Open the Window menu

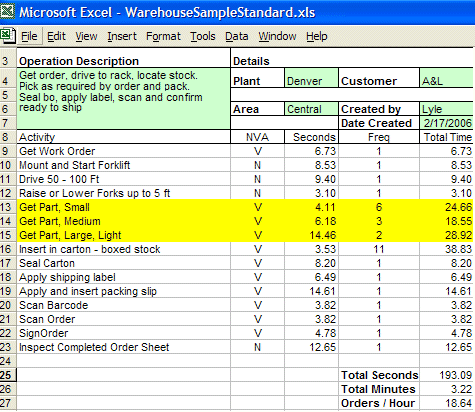(x=277, y=36)
